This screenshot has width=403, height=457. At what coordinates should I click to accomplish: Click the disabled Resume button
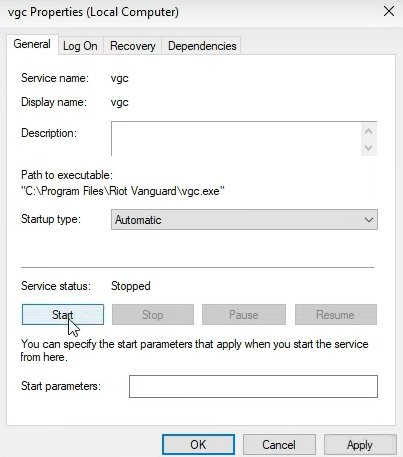point(336,315)
